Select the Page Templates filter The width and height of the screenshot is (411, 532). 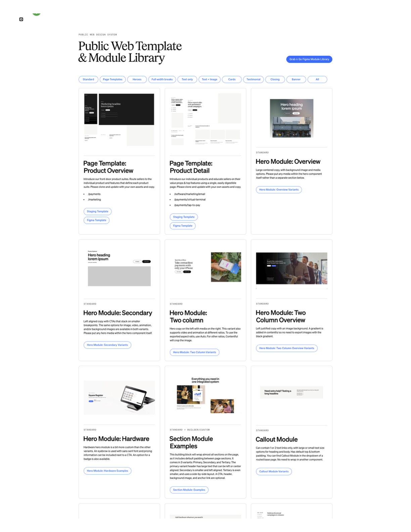(x=112, y=80)
